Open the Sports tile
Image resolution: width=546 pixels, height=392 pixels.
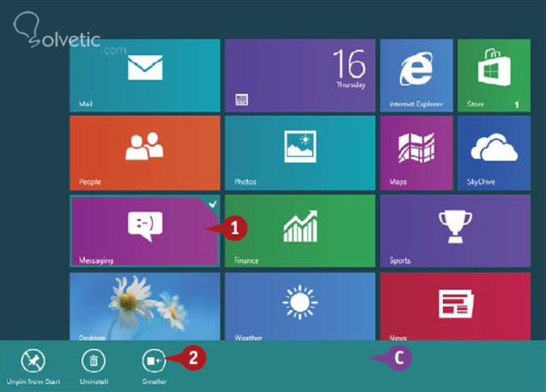point(455,231)
